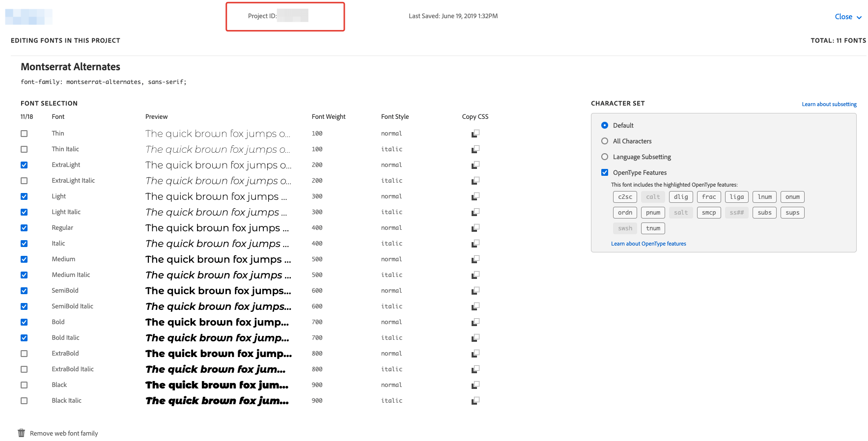868x441 pixels.
Task: Toggle the frac OpenType feature tag
Action: [708, 197]
